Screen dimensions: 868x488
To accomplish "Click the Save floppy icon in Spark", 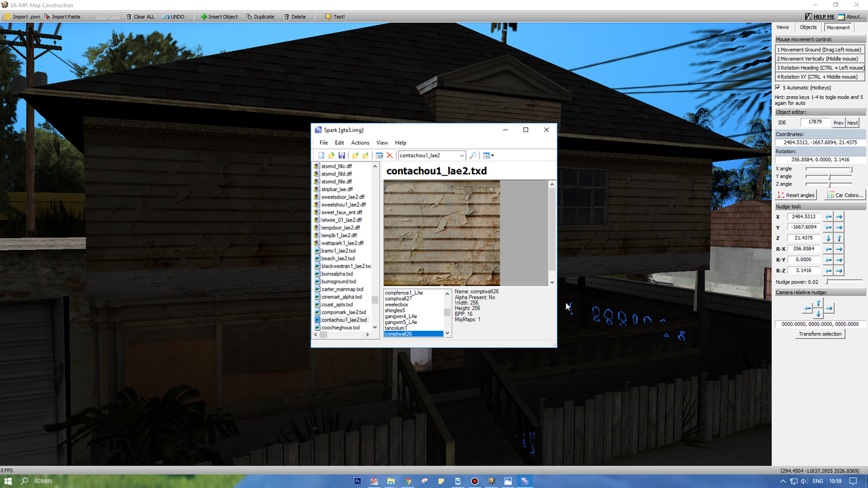I will [342, 156].
